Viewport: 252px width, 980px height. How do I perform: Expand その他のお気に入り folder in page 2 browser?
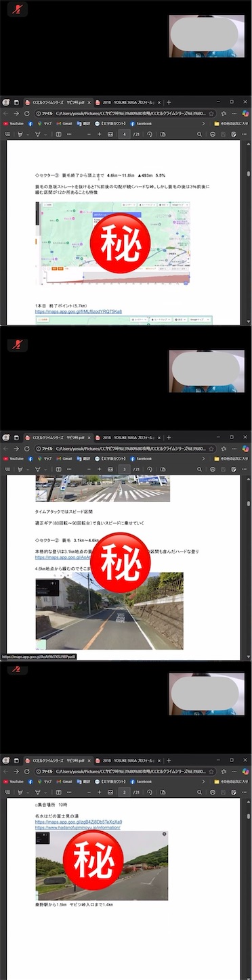coord(232,782)
